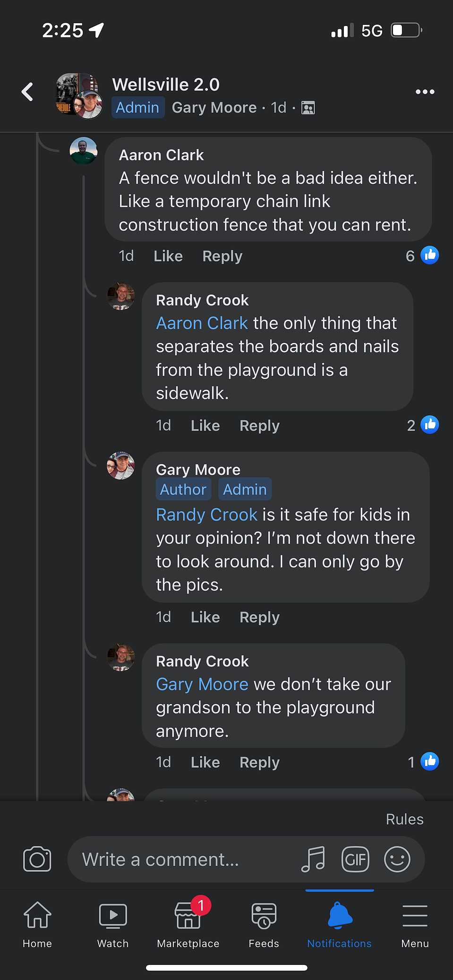Open the three-dot post options menu

click(425, 92)
